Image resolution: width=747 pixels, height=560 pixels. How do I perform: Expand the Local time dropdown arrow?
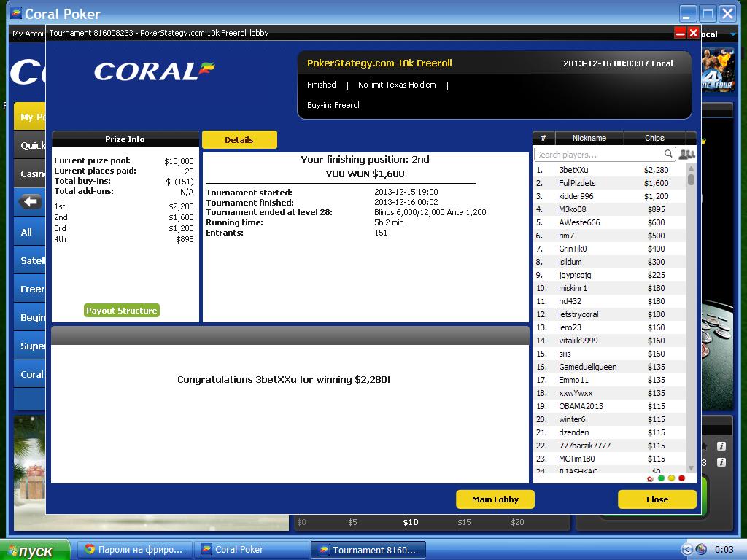point(733,34)
